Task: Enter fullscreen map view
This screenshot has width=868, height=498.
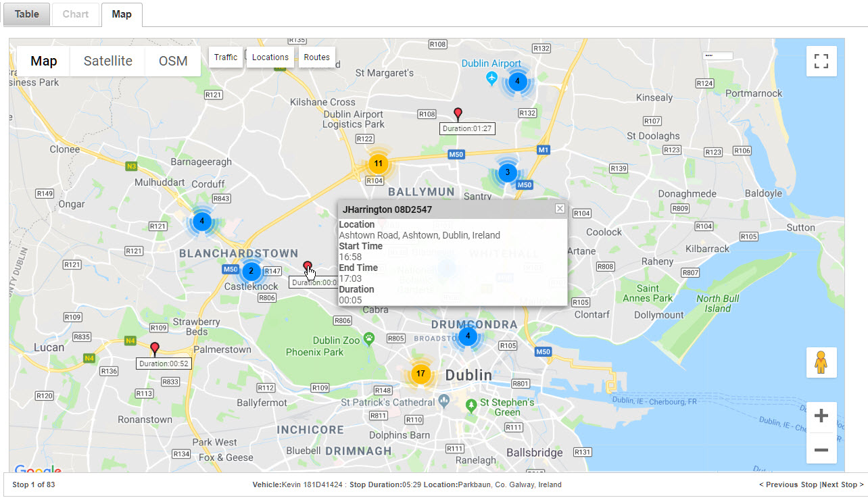Action: 821,61
